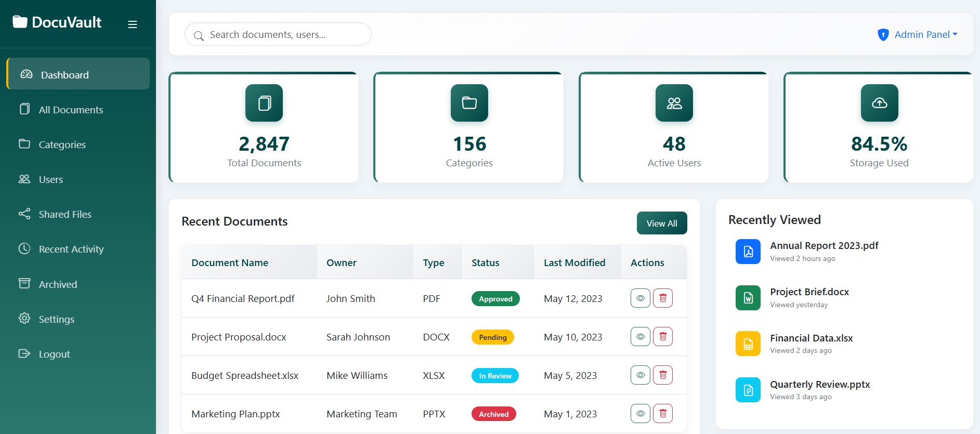Open Recent Activity from the sidebar
The width and height of the screenshot is (980, 434).
(x=71, y=249)
